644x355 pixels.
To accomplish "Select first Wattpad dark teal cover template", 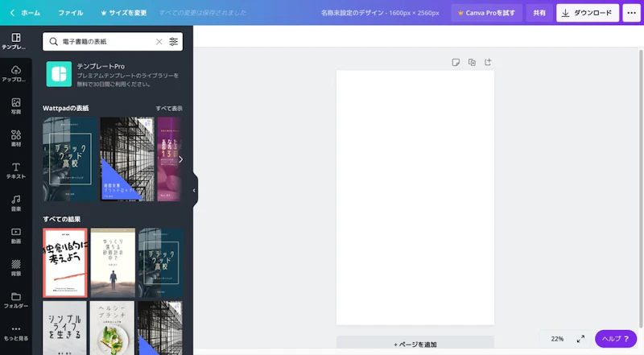I will coord(70,159).
